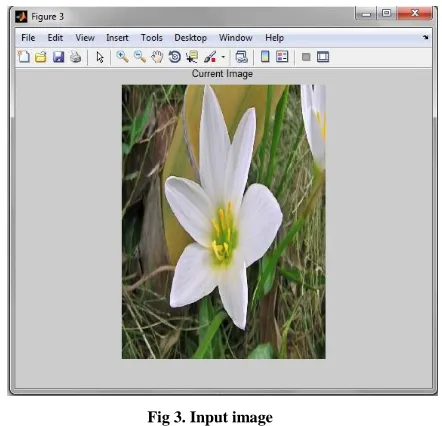Open the Tools menu
This screenshot has height=426, width=442.
coord(151,38)
